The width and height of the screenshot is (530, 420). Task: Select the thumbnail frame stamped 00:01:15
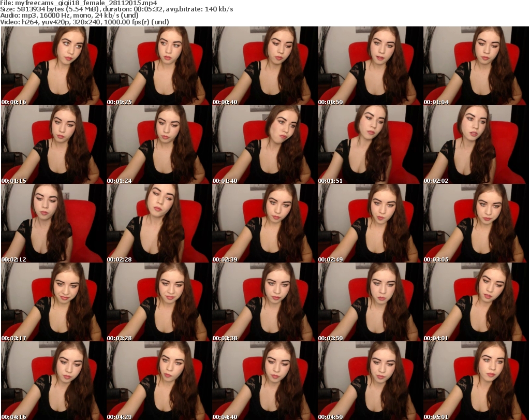click(x=53, y=144)
